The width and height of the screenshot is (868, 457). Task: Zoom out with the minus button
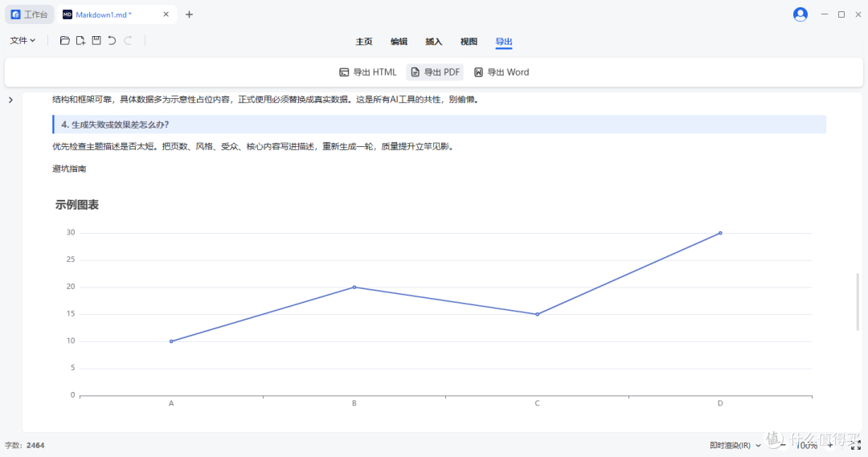tap(783, 446)
